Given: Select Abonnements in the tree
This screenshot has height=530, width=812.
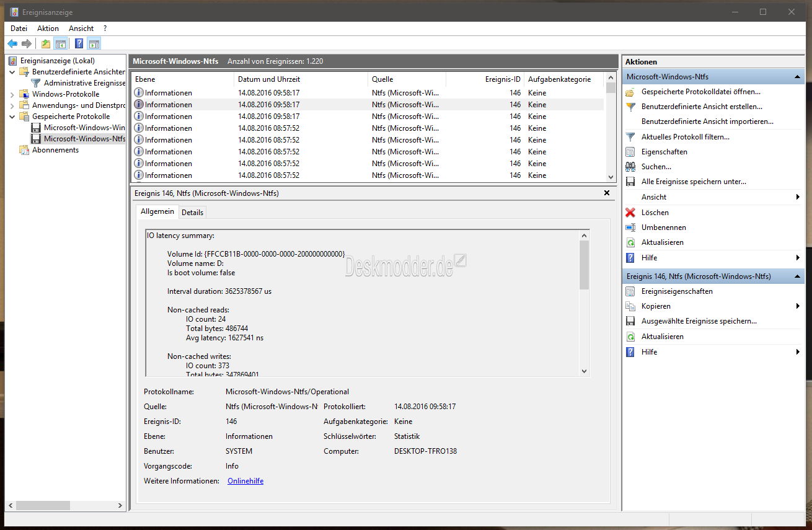Looking at the screenshot, I should [x=55, y=150].
